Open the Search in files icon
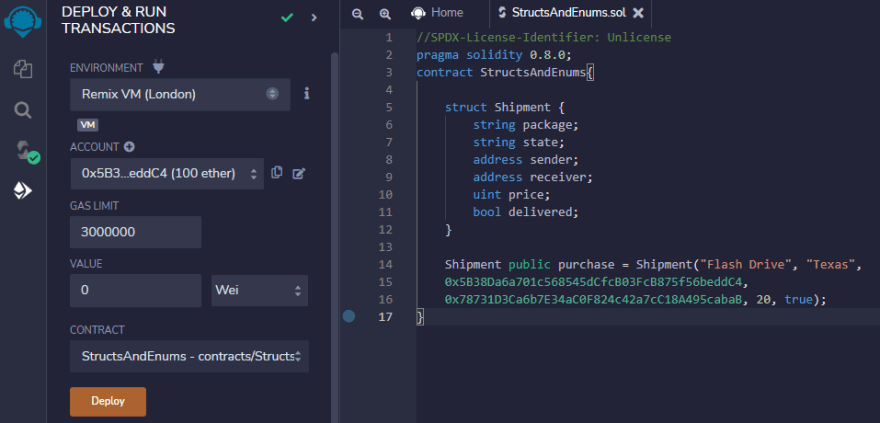This screenshot has height=423, width=880. point(22,109)
